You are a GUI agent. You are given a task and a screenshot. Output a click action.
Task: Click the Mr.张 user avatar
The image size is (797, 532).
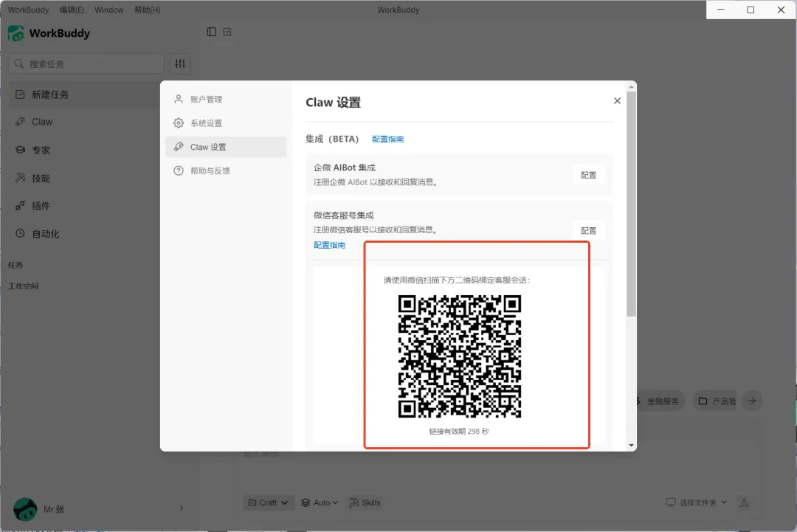[x=25, y=509]
